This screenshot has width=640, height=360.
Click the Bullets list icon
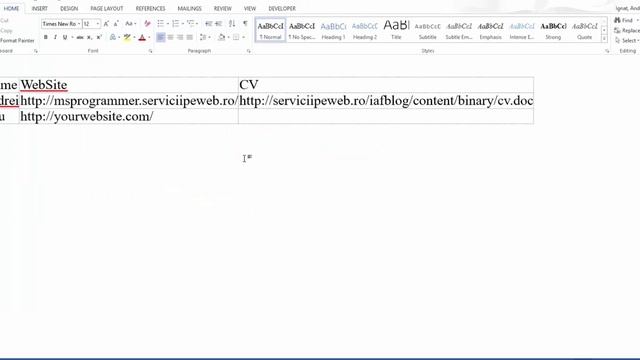coord(160,24)
